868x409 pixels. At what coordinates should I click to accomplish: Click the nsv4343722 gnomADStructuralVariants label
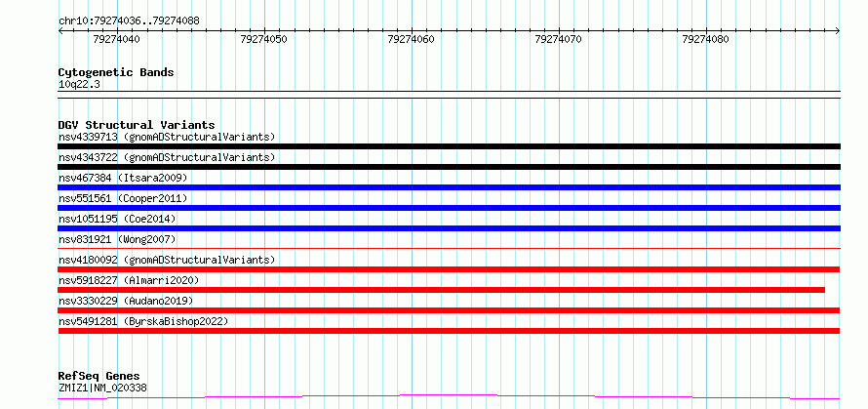tap(167, 157)
